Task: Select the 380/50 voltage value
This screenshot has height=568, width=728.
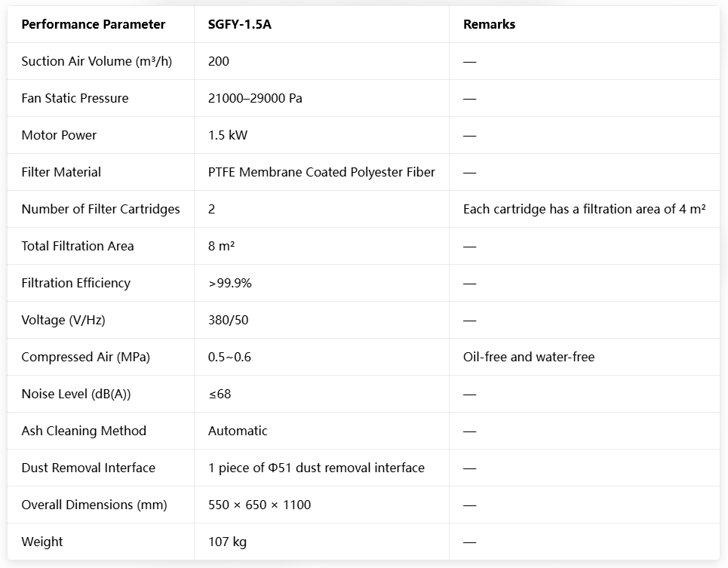Action: [228, 320]
